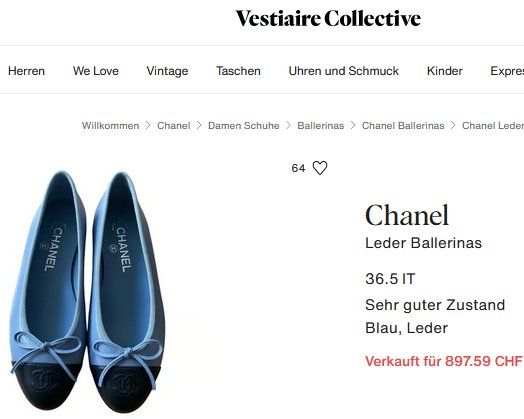The height and width of the screenshot is (419, 524).
Task: Select Uhren und Schmuck menu item
Action: [x=344, y=71]
